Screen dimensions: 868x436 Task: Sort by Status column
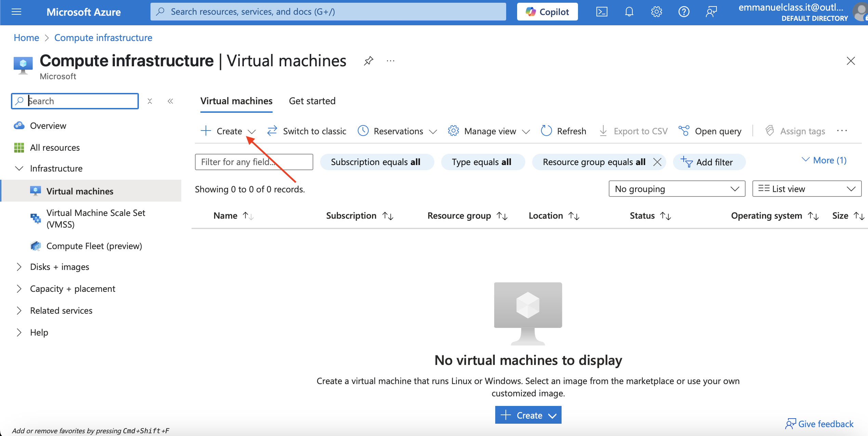coord(650,216)
